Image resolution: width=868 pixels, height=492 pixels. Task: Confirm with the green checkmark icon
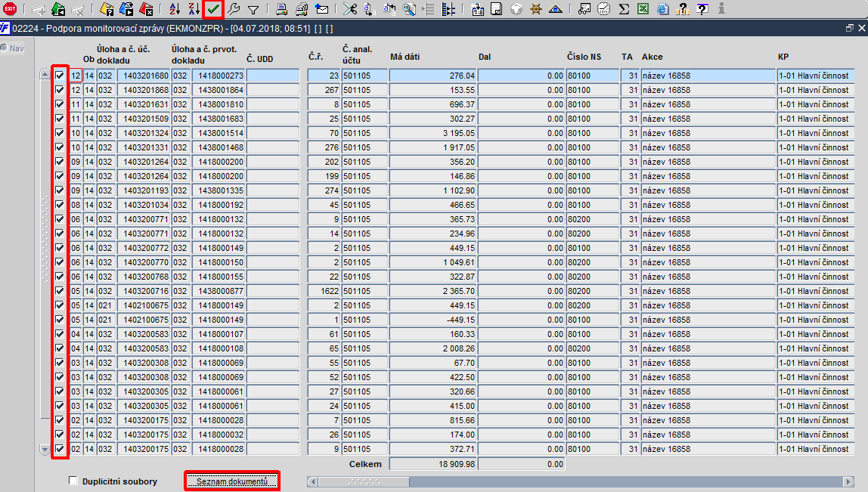(213, 9)
